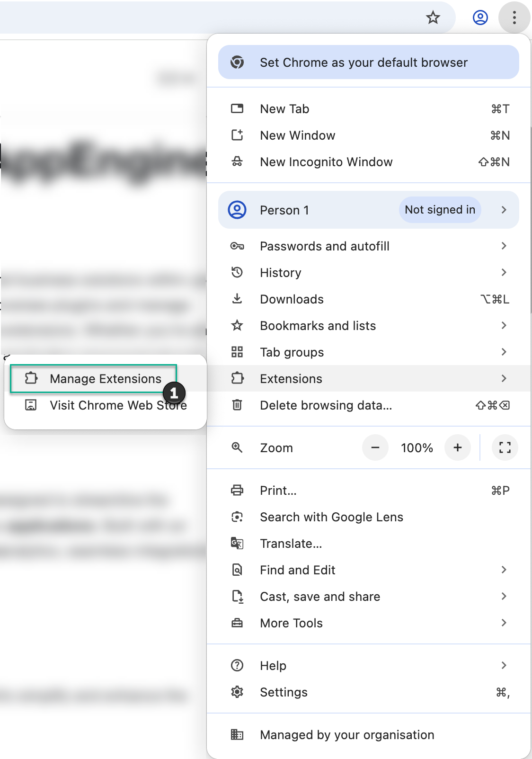Decrease zoom with the minus button
The image size is (532, 759).
pyautogui.click(x=375, y=447)
